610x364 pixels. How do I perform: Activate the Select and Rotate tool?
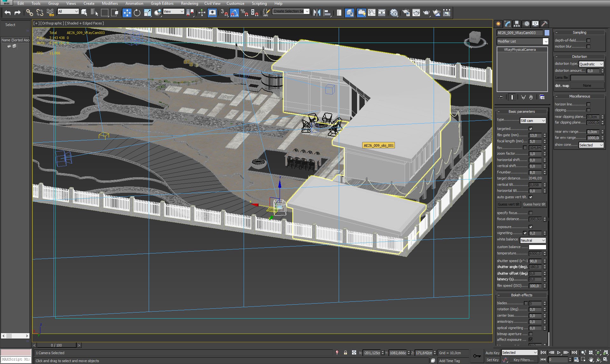[137, 13]
